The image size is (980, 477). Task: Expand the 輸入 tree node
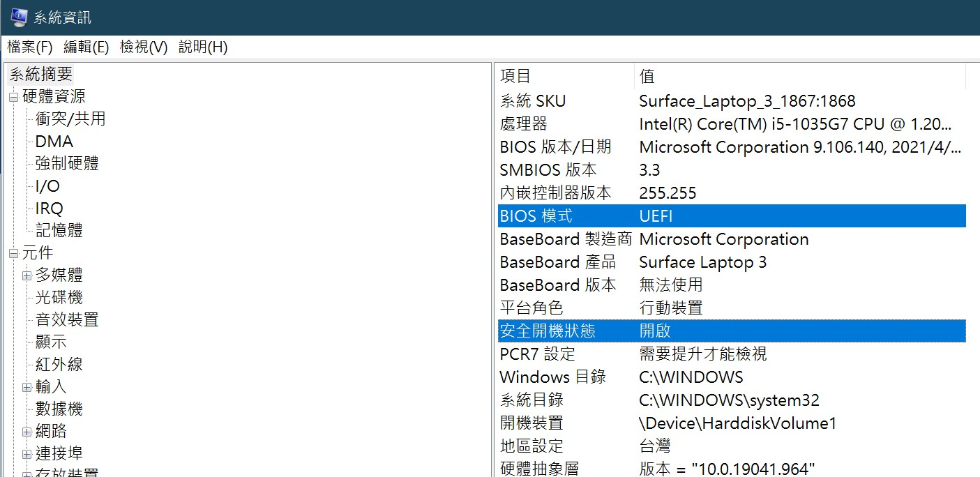coord(27,387)
